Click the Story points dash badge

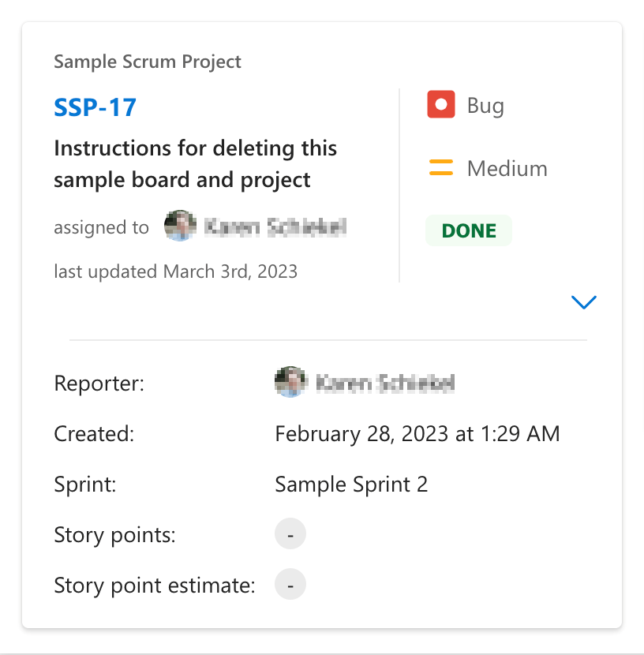290,535
